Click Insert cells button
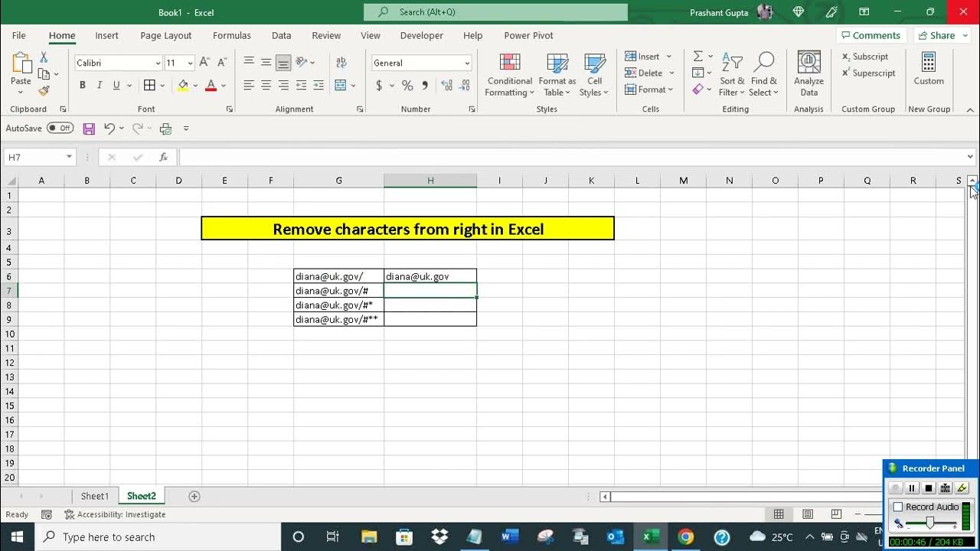 (648, 57)
